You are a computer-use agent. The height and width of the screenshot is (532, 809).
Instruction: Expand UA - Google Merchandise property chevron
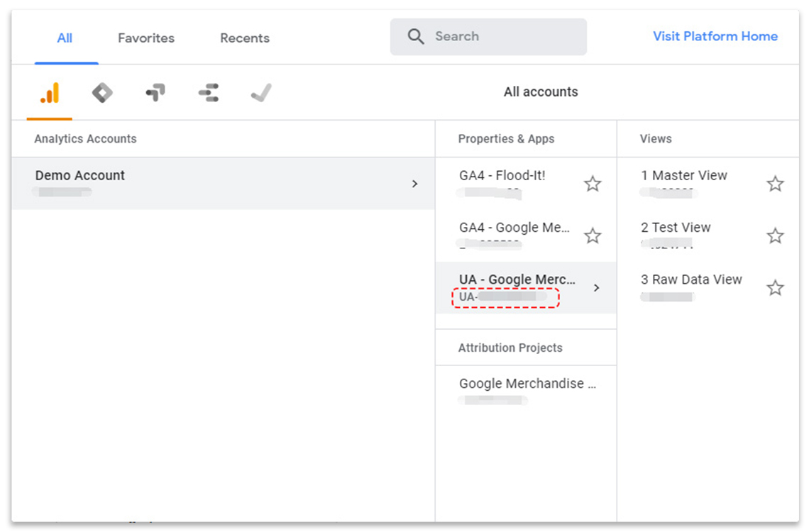(x=596, y=288)
